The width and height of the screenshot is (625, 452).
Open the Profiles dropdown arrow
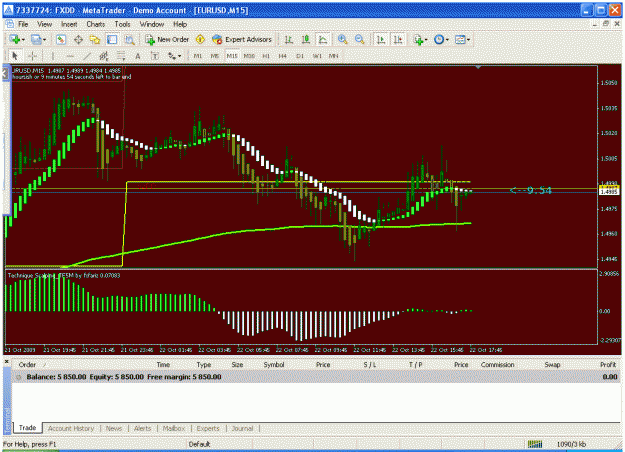point(44,40)
